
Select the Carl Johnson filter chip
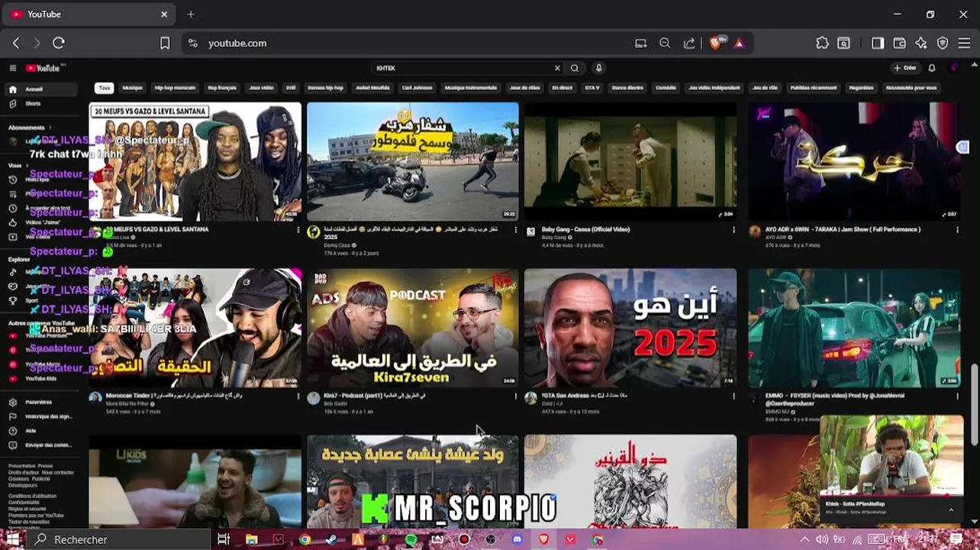tap(417, 88)
